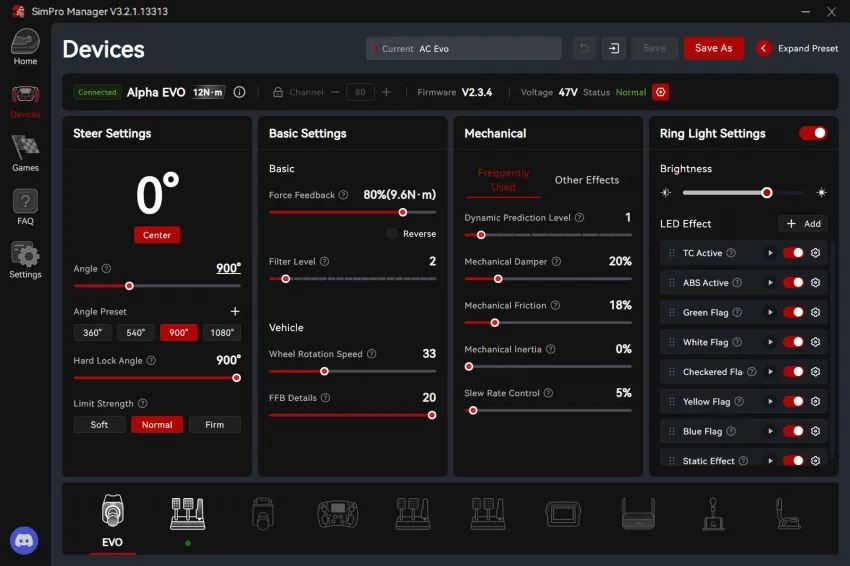Click help icon beside Hard Lock Angle

(151, 361)
